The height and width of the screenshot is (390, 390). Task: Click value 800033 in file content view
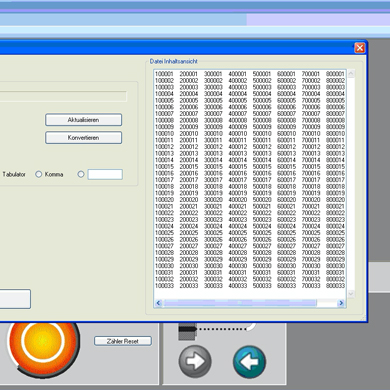click(335, 286)
